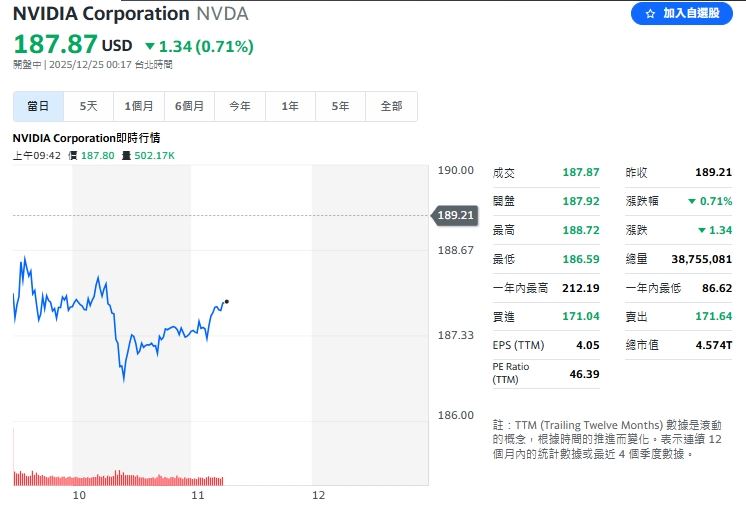The image size is (746, 512).
Task: Click the 漲跌幅 value 0.71%
Action: point(716,201)
